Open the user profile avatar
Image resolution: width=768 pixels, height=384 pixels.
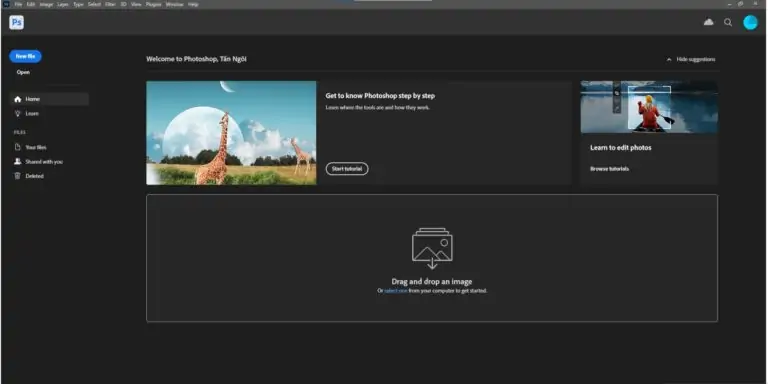click(750, 22)
